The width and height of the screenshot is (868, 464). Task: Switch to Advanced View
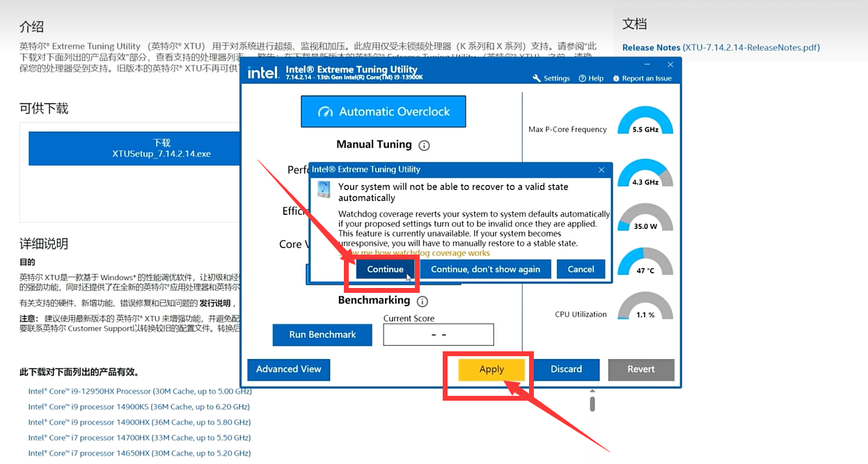pyautogui.click(x=288, y=369)
